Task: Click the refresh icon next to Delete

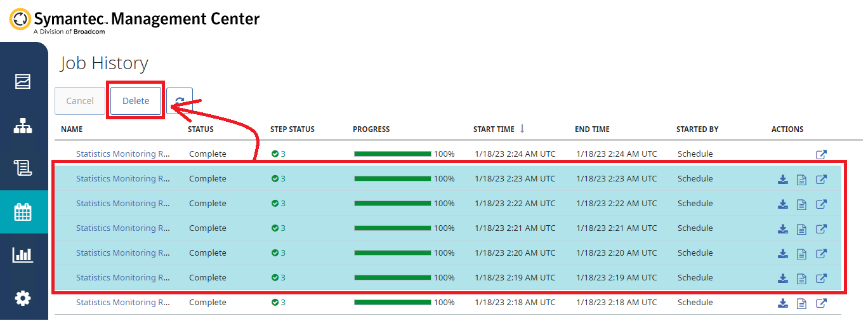Action: [180, 101]
